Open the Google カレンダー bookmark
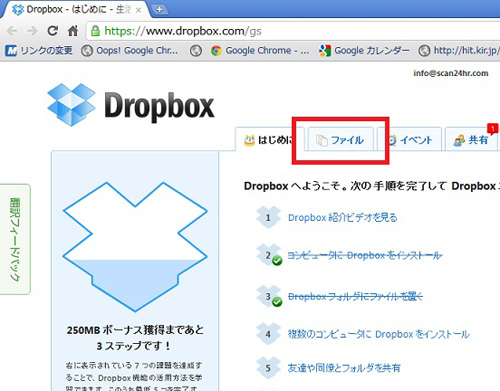 pyautogui.click(x=364, y=51)
